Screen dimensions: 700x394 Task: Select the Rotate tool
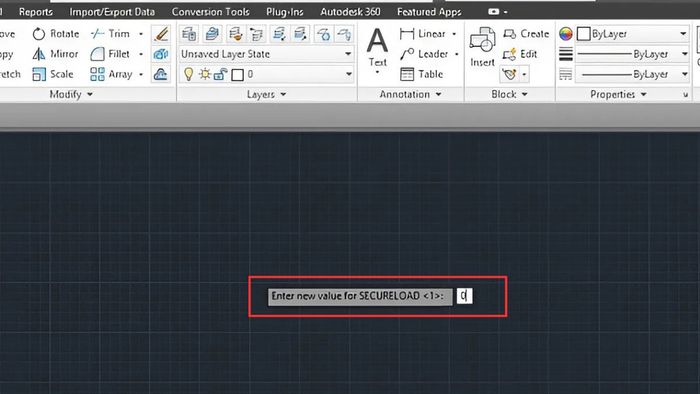pyautogui.click(x=56, y=34)
